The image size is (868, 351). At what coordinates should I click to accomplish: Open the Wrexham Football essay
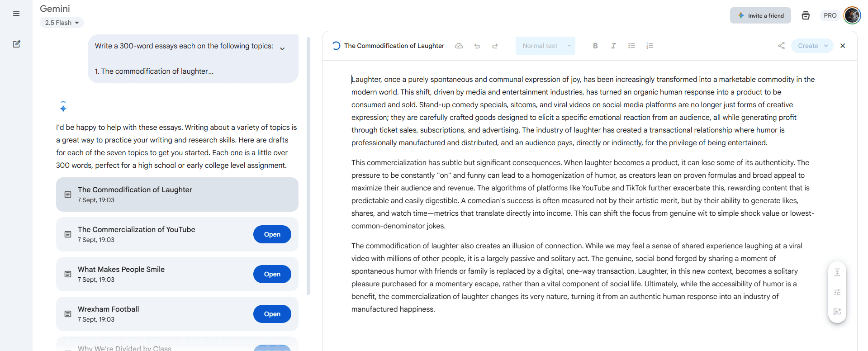[x=272, y=314]
